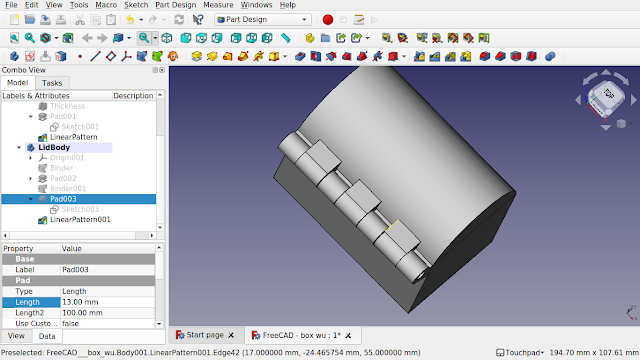Create a new body

14,56
